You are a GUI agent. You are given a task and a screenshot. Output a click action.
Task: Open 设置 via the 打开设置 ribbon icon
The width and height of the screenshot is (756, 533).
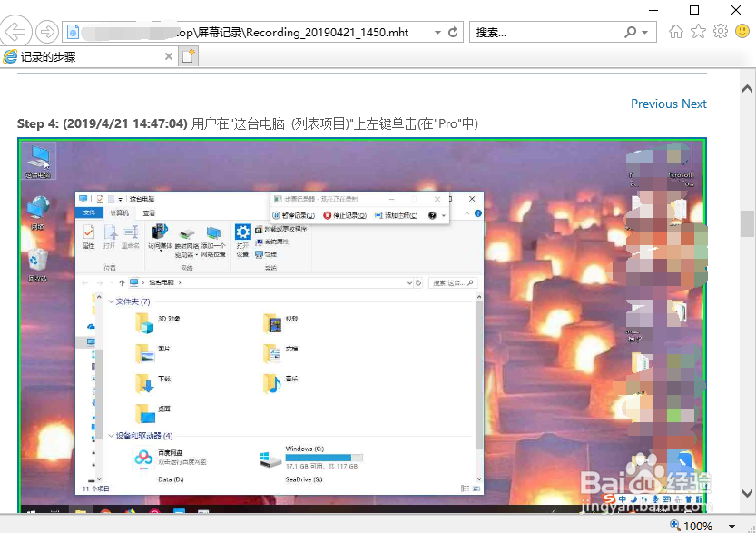[x=242, y=236]
